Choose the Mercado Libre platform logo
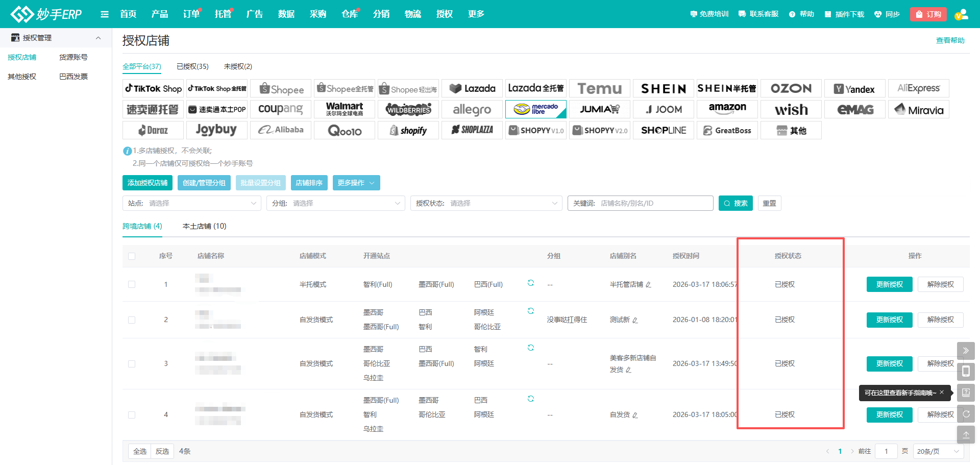Image resolution: width=980 pixels, height=465 pixels. click(x=535, y=109)
